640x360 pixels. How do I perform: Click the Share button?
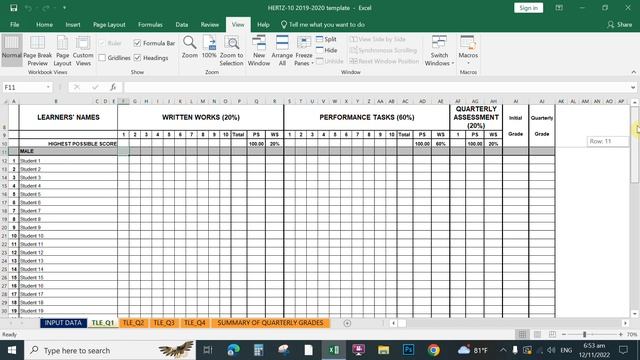tap(619, 24)
